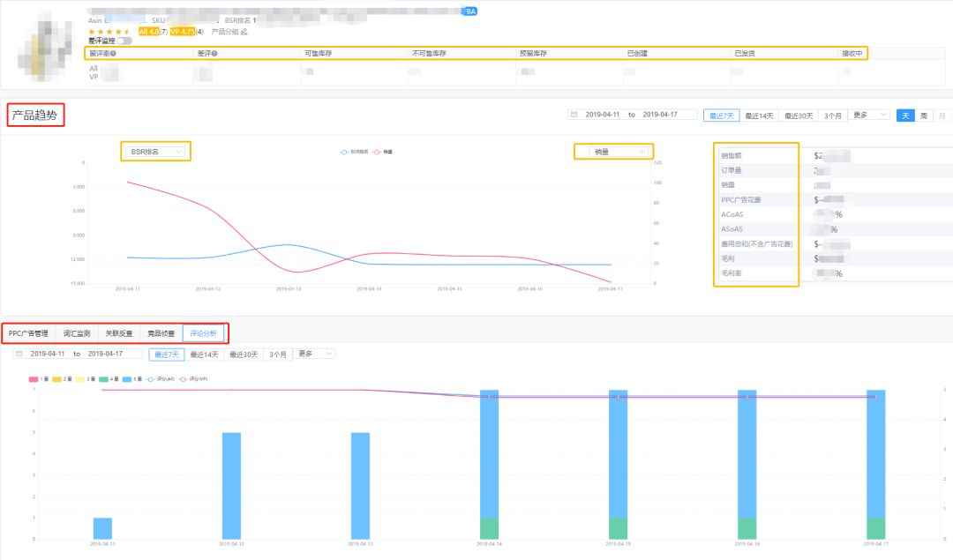Expand the 更多 dropdown in 产品趋势
Image resolution: width=953 pixels, height=560 pixels.
[869, 115]
